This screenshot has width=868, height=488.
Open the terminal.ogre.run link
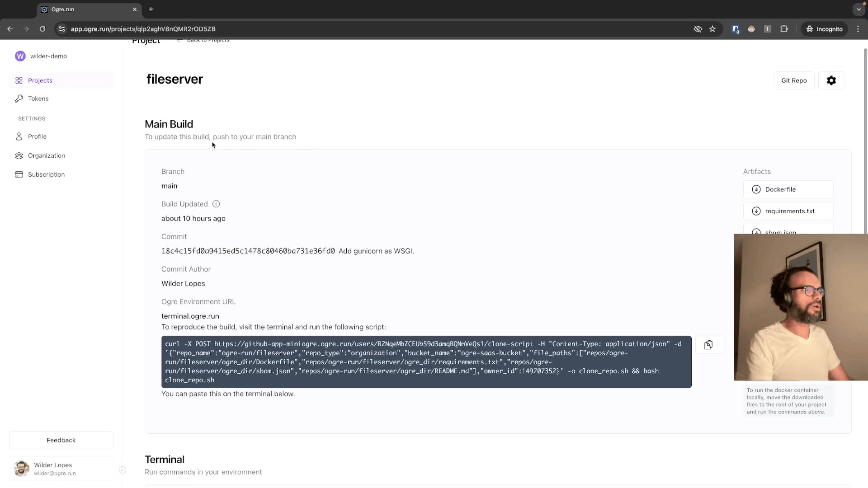pyautogui.click(x=190, y=316)
